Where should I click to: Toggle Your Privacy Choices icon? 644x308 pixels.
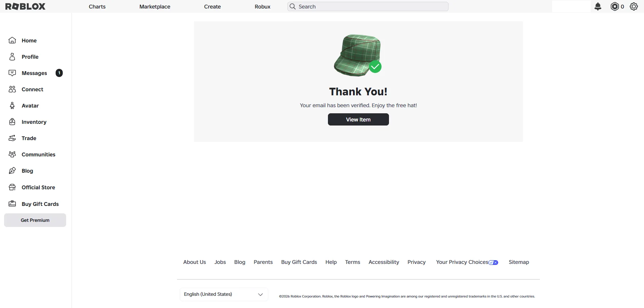493,263
